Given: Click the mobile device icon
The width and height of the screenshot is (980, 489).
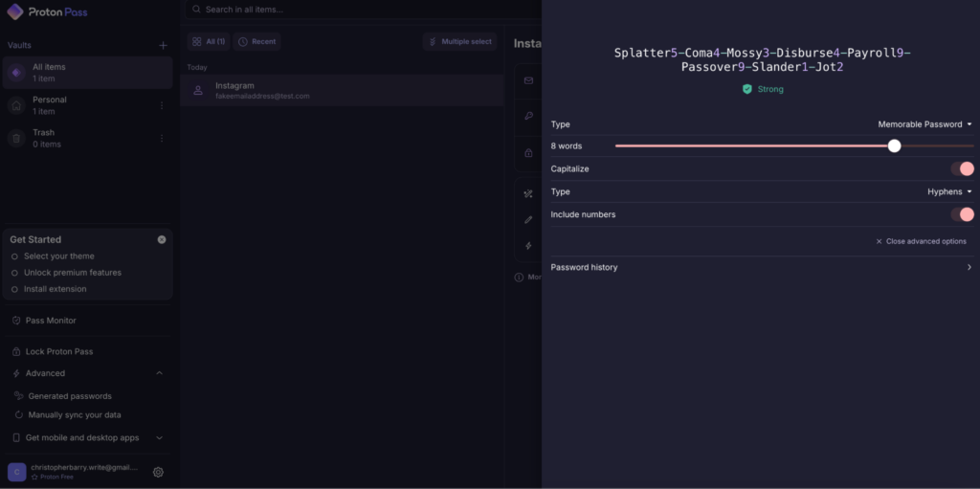Looking at the screenshot, I should [x=17, y=437].
